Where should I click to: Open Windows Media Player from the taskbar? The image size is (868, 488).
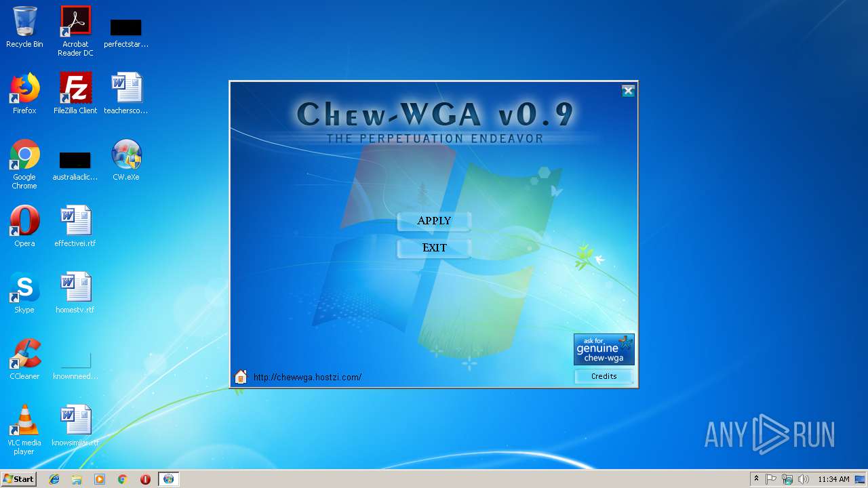(x=100, y=479)
